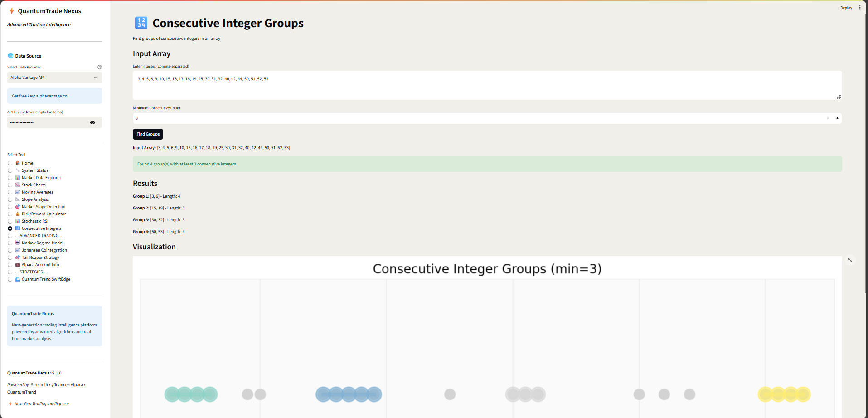Click the Tail Reaper Strategy target icon

coord(18,257)
